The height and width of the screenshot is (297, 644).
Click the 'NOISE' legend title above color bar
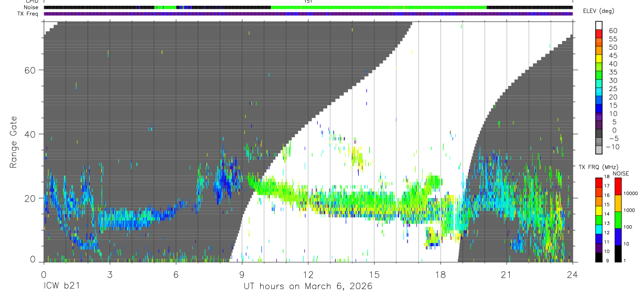click(x=620, y=173)
